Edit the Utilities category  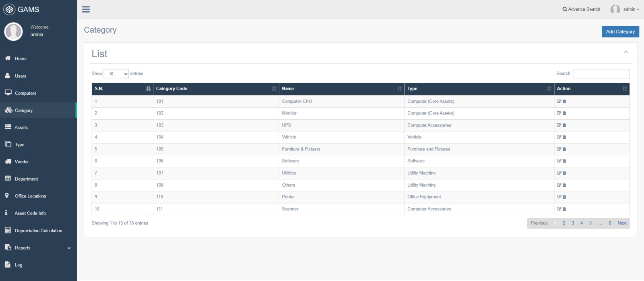click(559, 173)
